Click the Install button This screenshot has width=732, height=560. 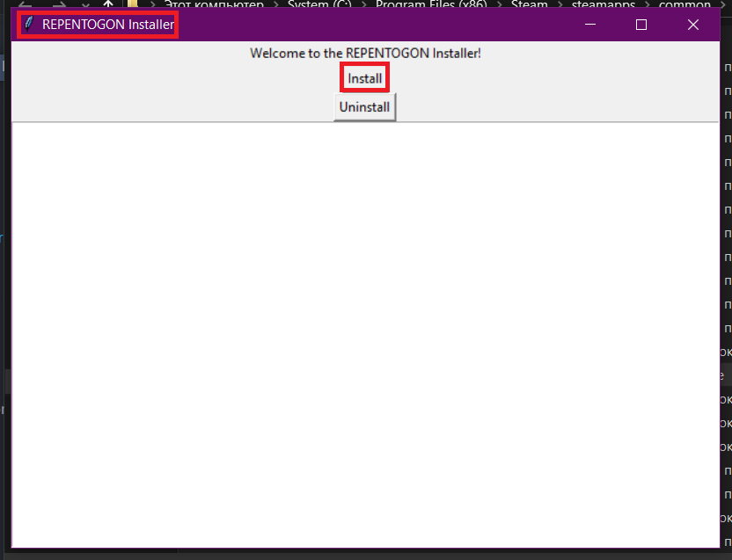[x=364, y=78]
